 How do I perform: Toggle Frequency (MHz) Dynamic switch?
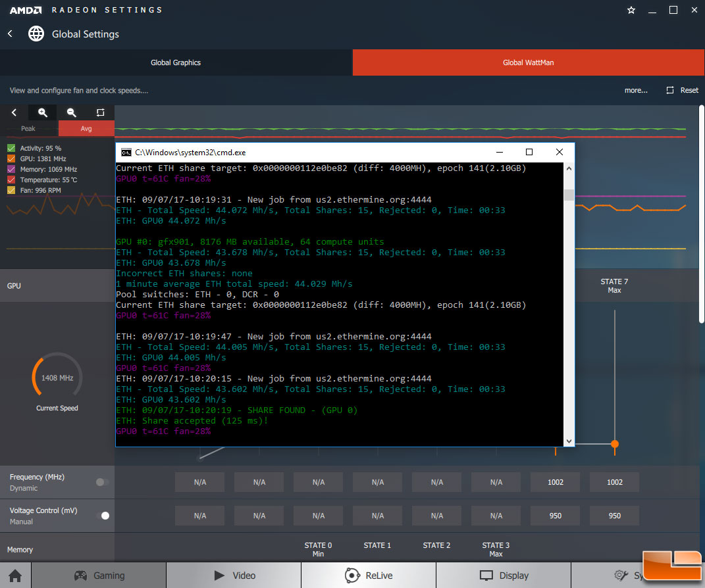pyautogui.click(x=102, y=482)
